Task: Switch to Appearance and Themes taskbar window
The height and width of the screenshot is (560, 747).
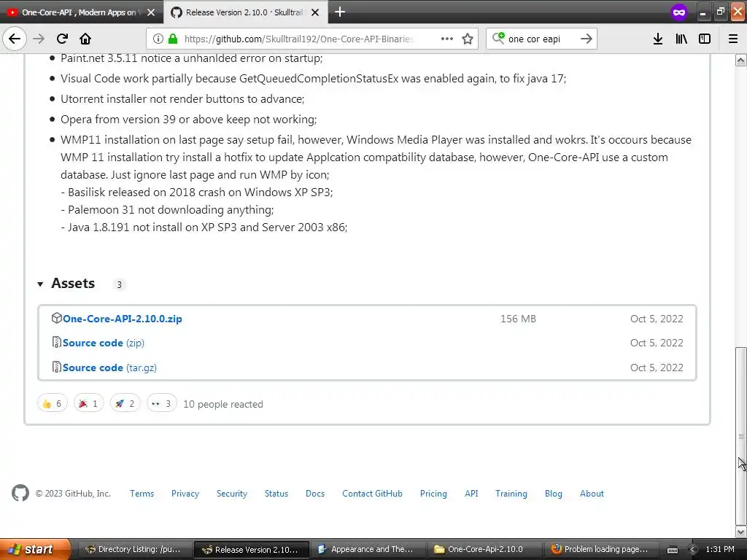Action: (367, 549)
